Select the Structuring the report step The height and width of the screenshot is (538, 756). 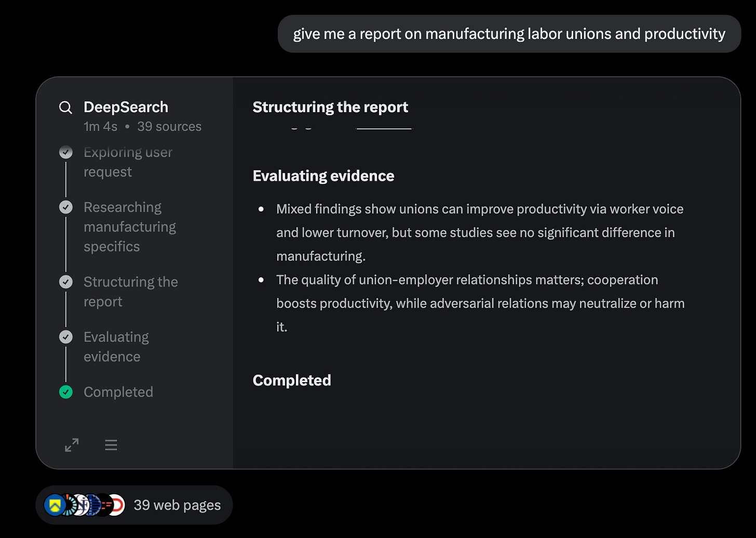point(130,292)
